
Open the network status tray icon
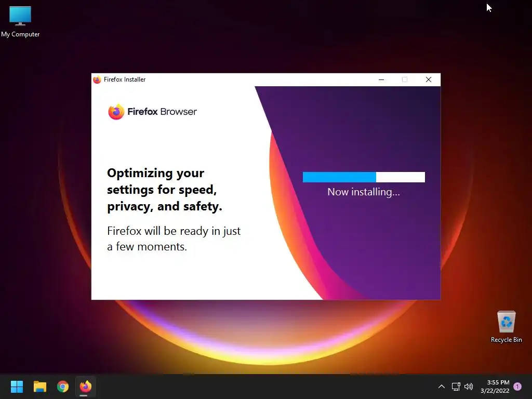[456, 387]
